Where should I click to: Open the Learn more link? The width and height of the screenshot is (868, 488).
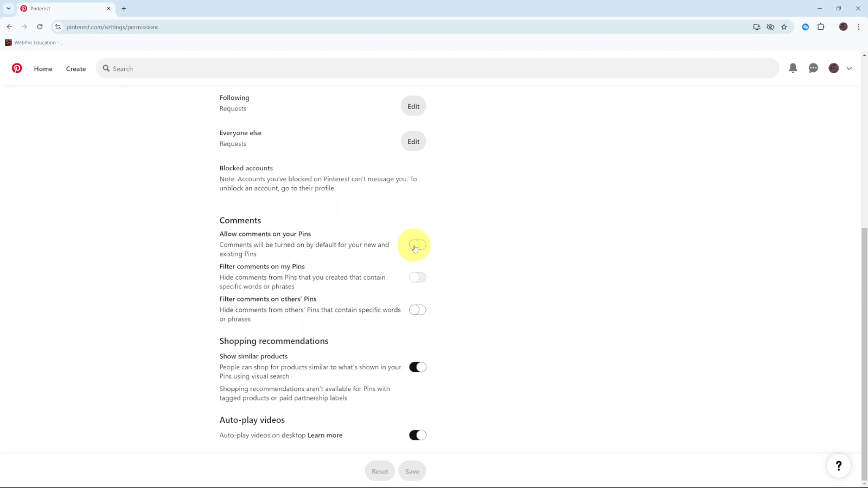(325, 435)
